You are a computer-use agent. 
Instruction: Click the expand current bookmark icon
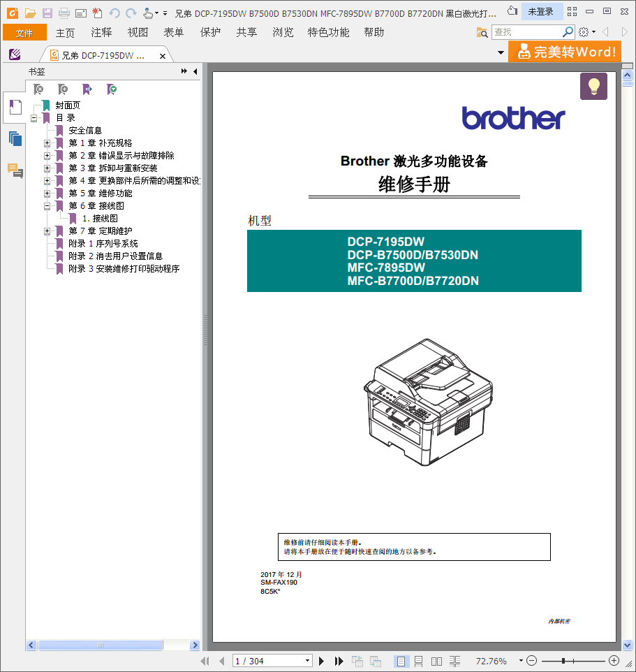pyautogui.click(x=87, y=89)
